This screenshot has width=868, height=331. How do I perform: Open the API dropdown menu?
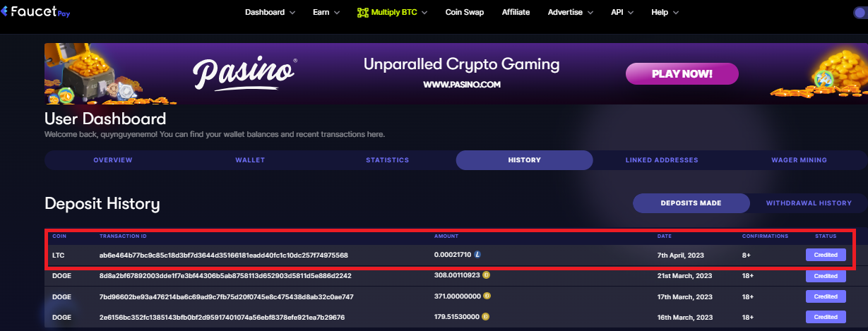pos(622,13)
